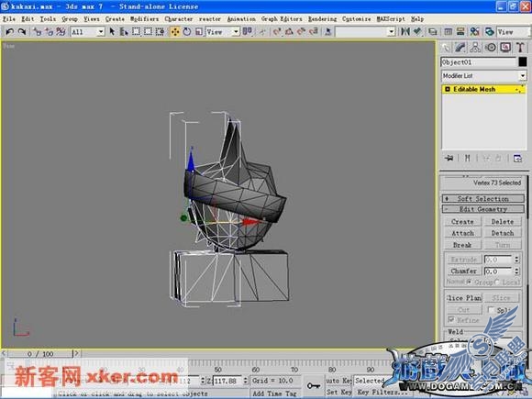Open the Hierarchy command panel tab

(475, 48)
